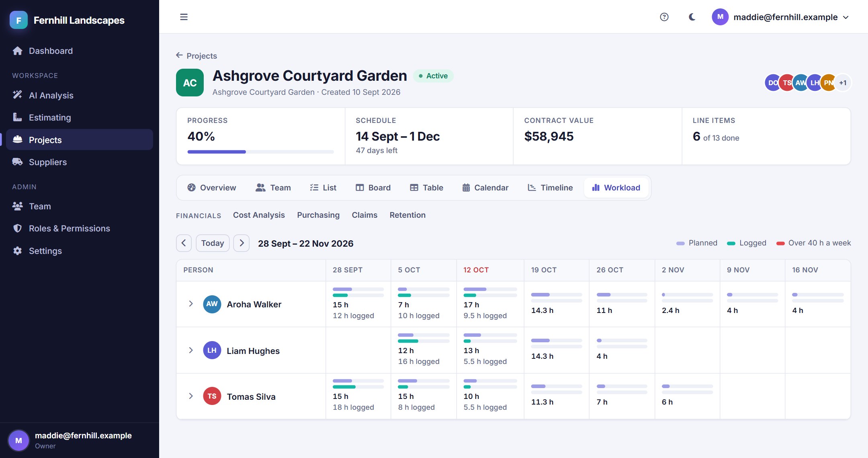Open Suppliers in the sidebar
Screen dimensions: 868x458
pyautogui.click(x=79, y=162)
